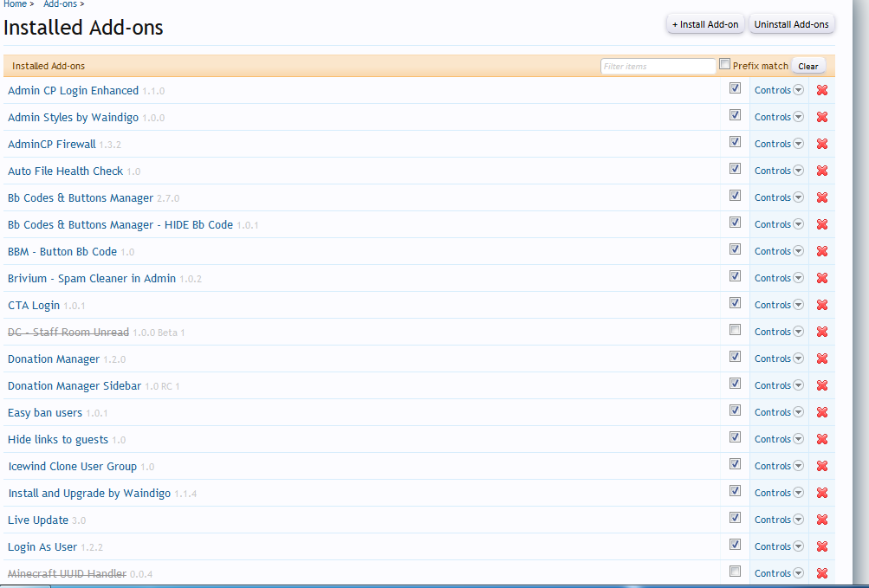Open Bb Codes & Buttons Manager link
The height and width of the screenshot is (588, 869).
(81, 198)
